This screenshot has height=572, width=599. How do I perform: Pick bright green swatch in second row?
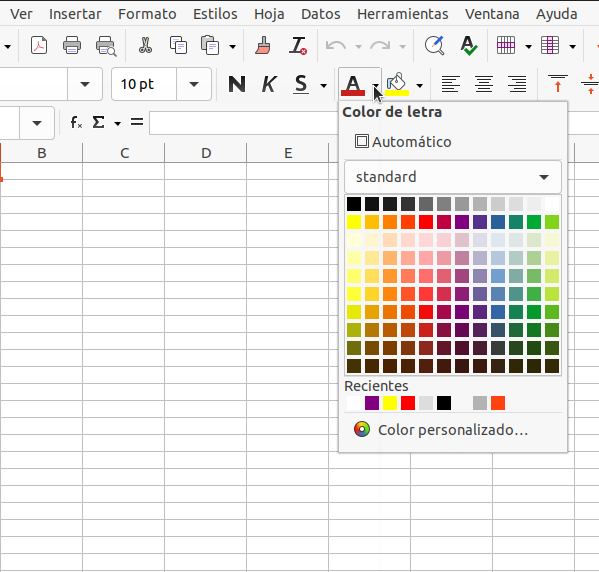534,222
